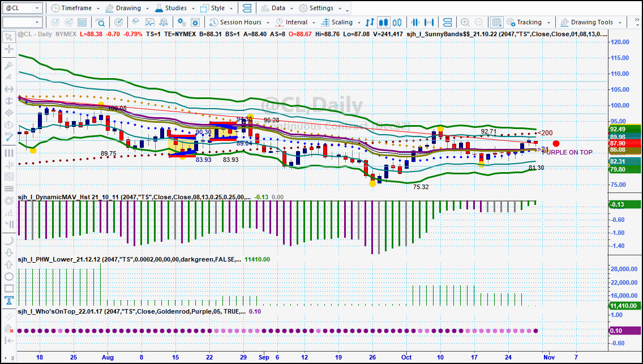Click the gear with hash icon
643x364 pixels.
(x=181, y=22)
